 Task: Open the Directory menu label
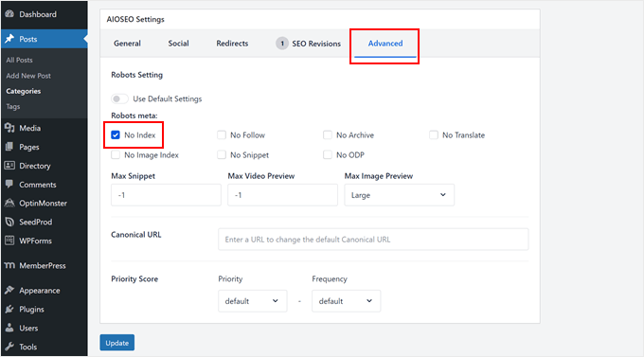click(x=35, y=166)
